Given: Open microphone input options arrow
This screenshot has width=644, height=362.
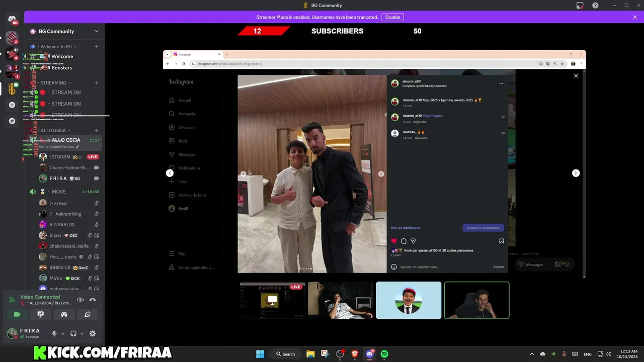Looking at the screenshot, I should (62, 333).
